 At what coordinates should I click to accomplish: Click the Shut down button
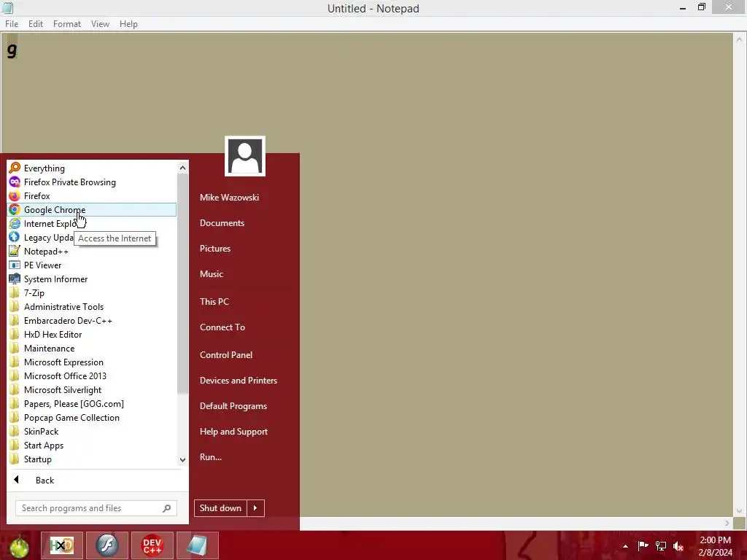click(220, 508)
